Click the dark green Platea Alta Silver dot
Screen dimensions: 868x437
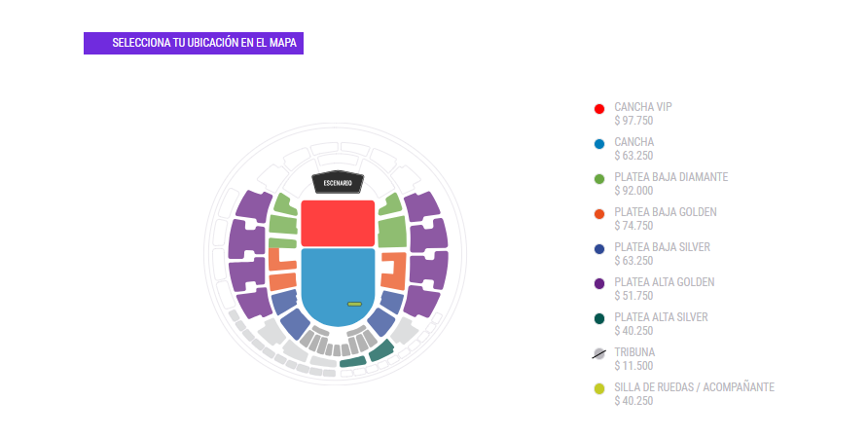[x=599, y=318]
